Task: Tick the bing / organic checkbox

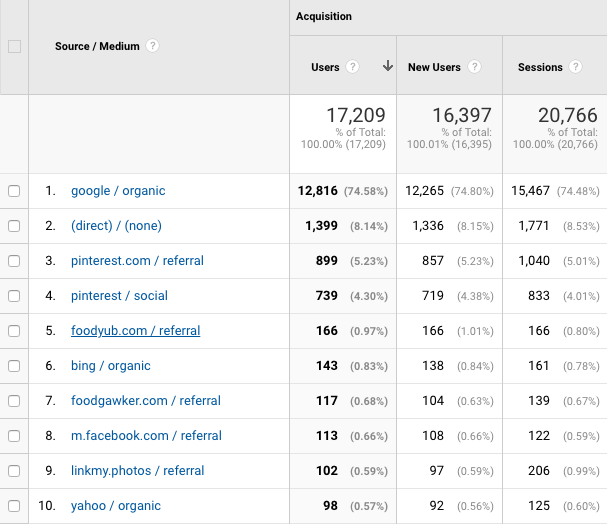Action: (14, 366)
